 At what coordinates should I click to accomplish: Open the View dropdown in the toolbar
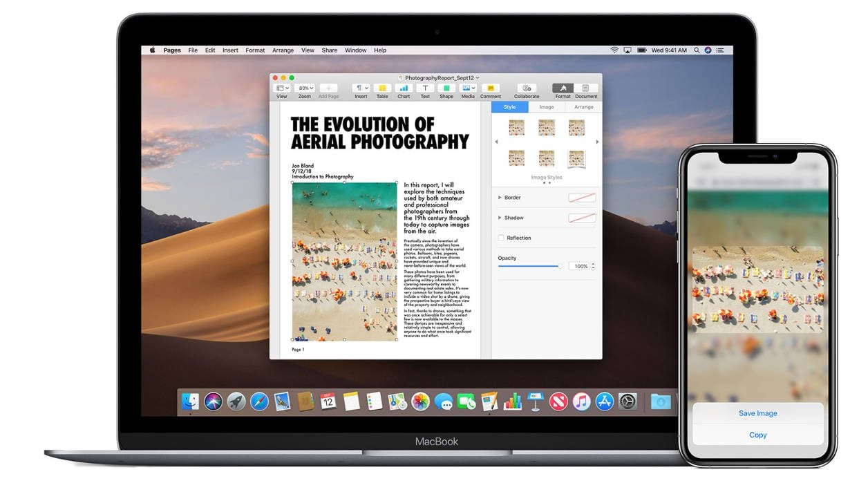[282, 88]
